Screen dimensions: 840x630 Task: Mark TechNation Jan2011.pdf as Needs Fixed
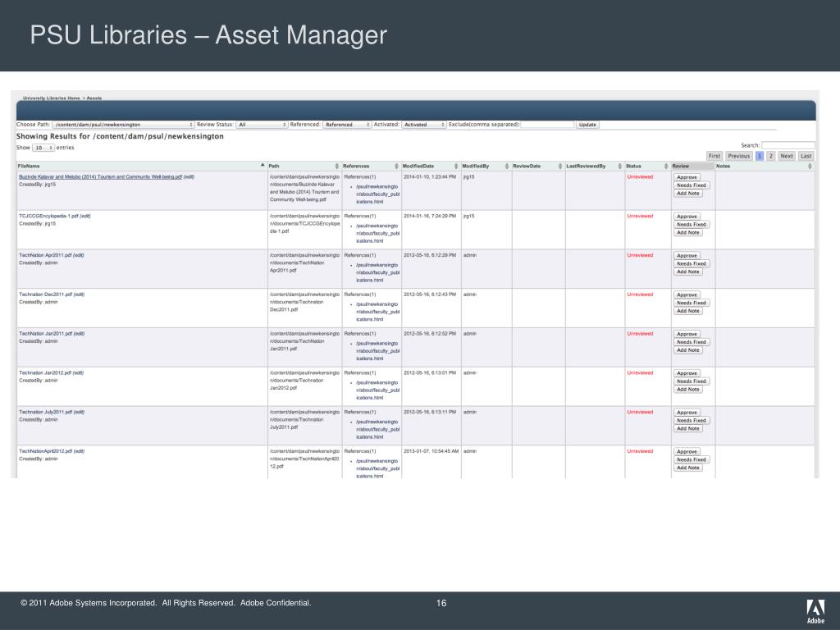point(692,342)
